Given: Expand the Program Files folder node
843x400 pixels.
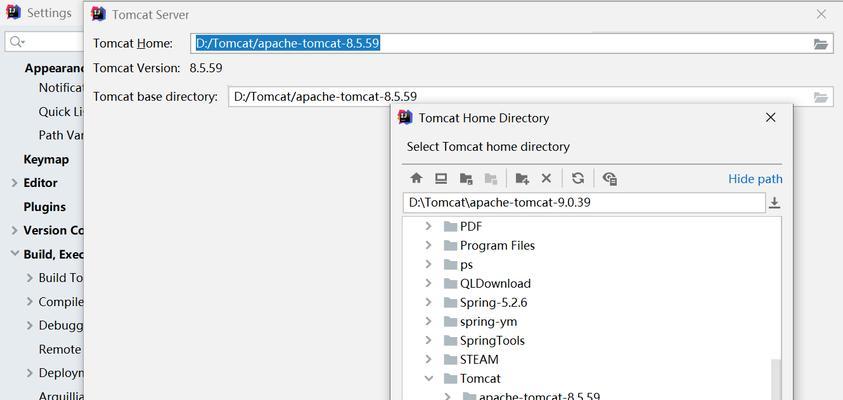Looking at the screenshot, I should (428, 245).
